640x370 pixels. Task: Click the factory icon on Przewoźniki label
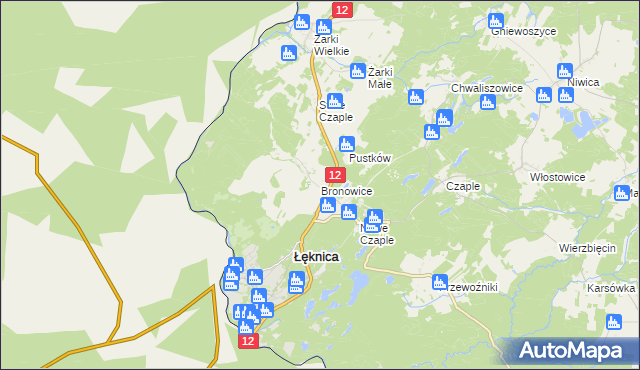tap(440, 282)
